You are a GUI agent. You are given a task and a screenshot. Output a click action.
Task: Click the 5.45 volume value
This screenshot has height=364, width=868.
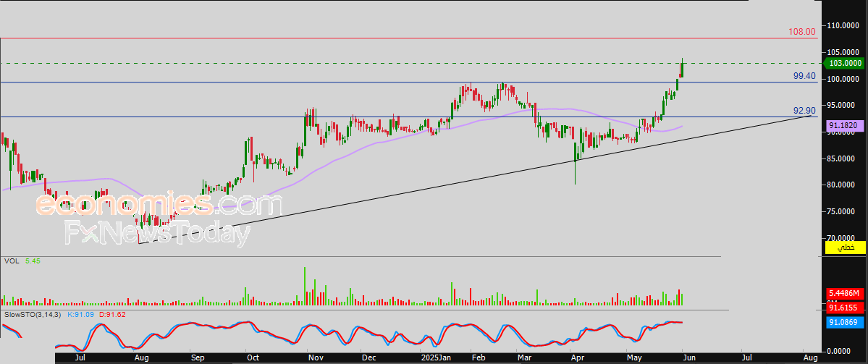point(32,260)
